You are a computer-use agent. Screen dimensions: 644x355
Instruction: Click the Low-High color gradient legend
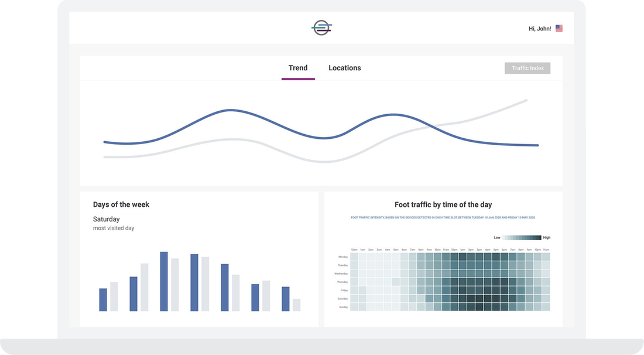pos(521,237)
